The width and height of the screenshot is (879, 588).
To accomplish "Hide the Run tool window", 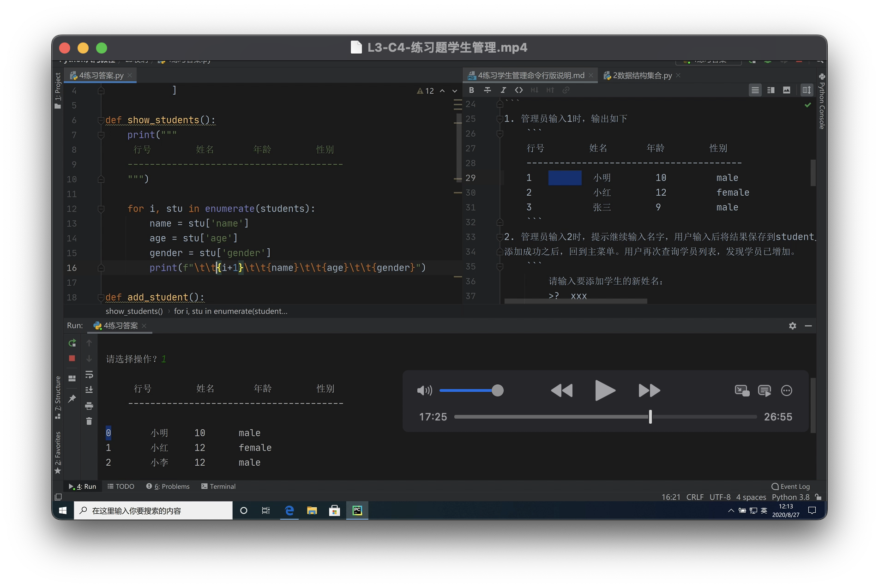I will [808, 326].
